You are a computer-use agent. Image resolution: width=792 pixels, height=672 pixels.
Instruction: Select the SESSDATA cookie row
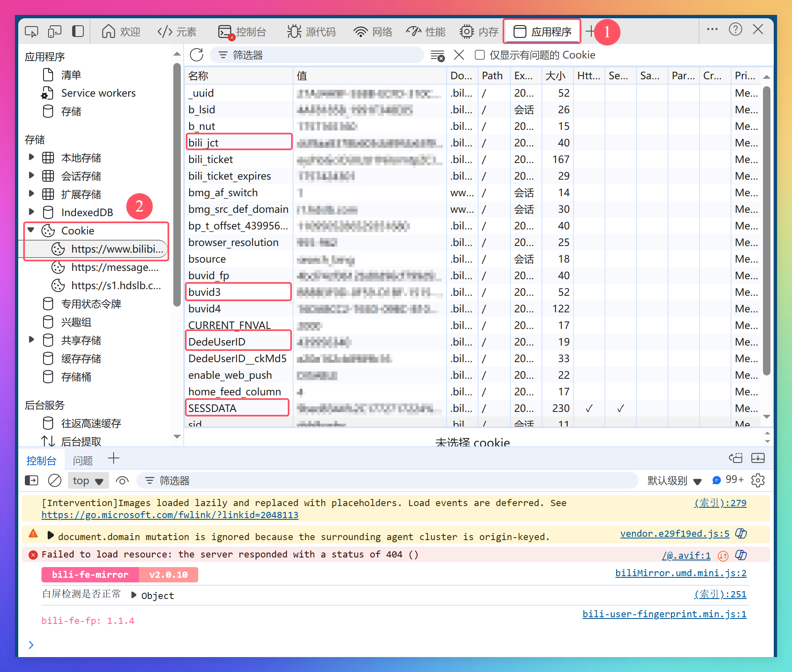point(237,408)
